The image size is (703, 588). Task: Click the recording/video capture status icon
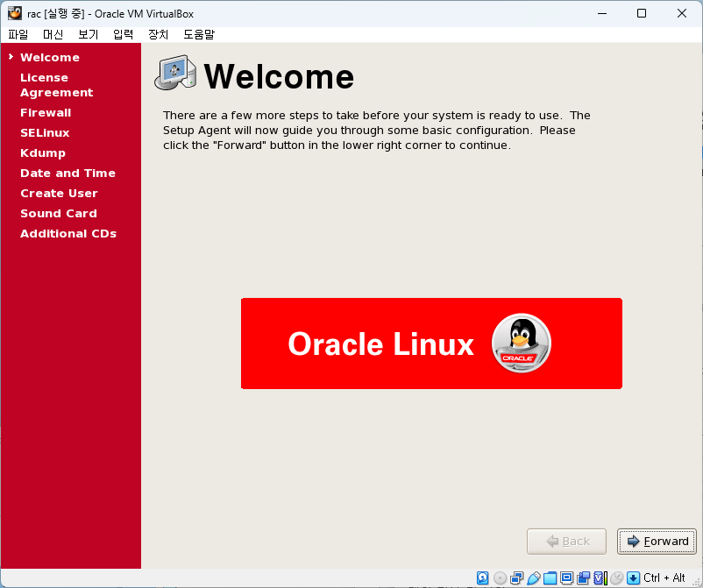click(x=583, y=578)
